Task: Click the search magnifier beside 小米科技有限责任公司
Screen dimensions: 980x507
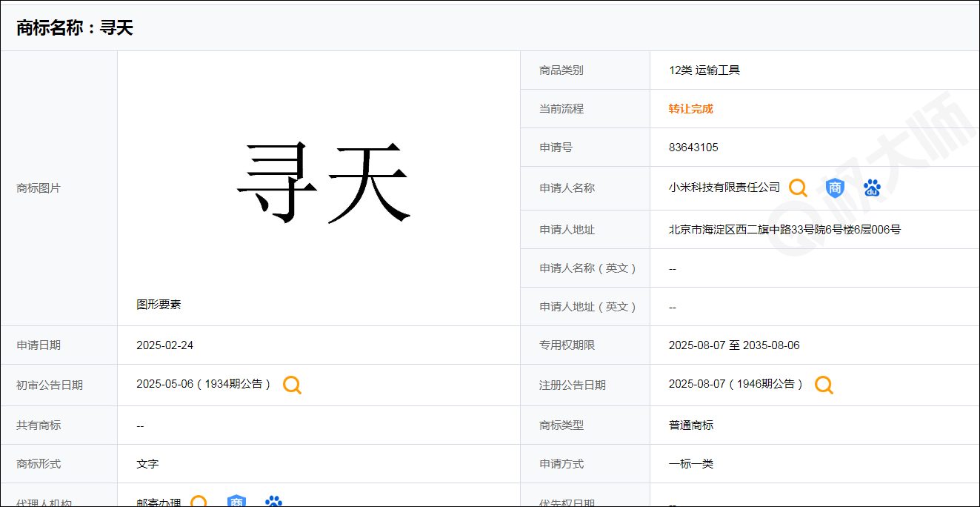Action: pyautogui.click(x=798, y=188)
